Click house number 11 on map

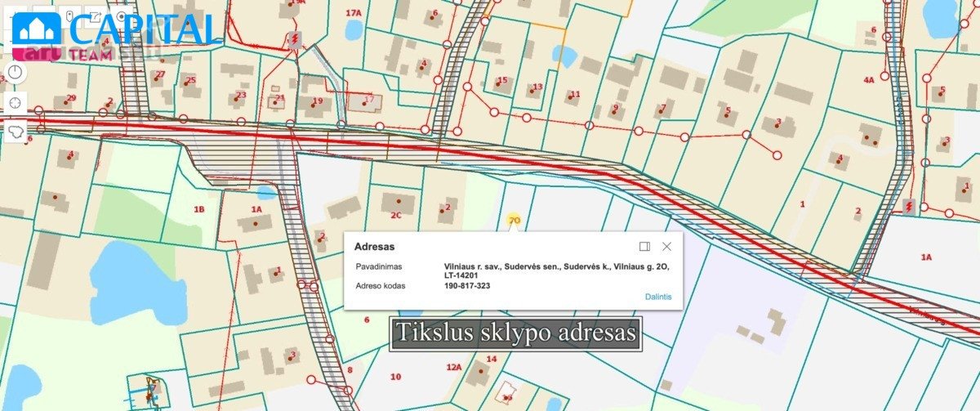tap(574, 94)
